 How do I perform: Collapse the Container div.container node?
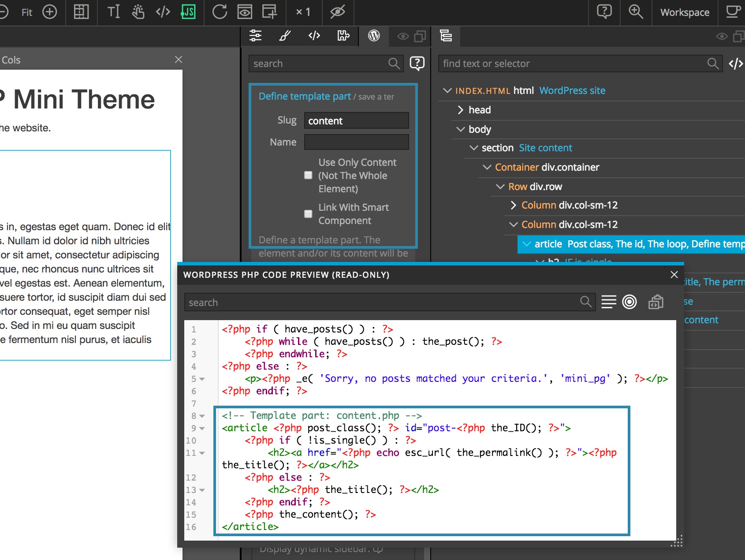click(487, 167)
